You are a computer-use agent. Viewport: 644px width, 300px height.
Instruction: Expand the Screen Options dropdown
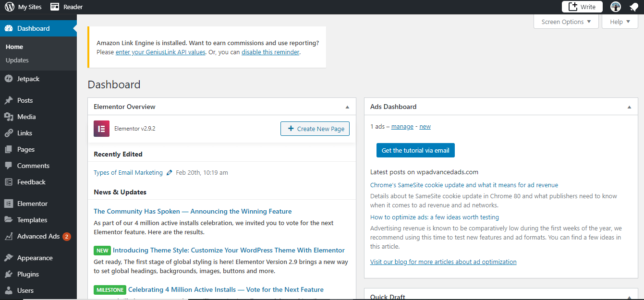click(x=566, y=22)
